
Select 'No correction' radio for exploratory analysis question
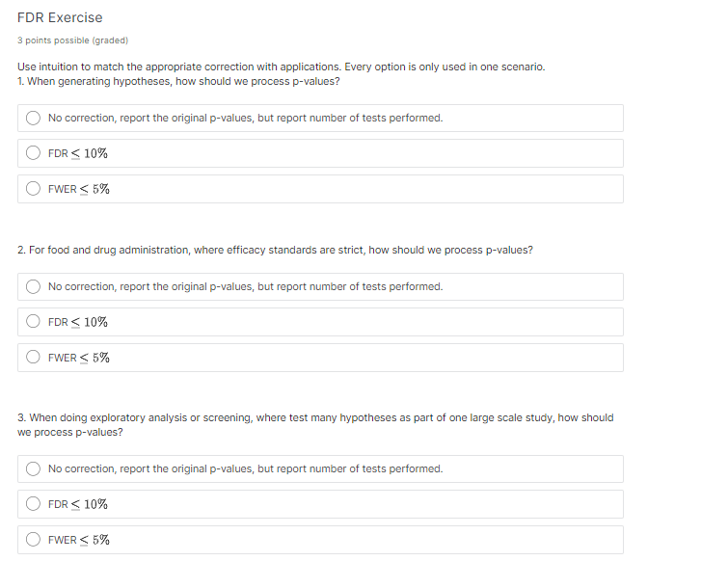pyautogui.click(x=33, y=468)
